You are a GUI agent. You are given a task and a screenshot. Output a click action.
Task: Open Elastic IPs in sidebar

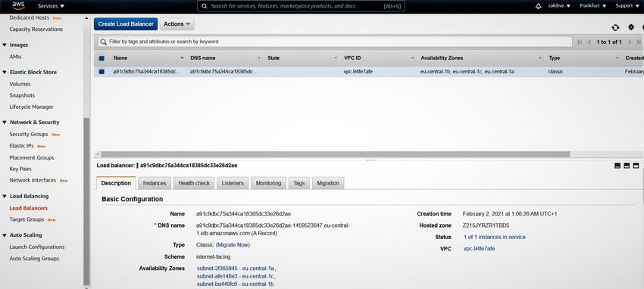click(x=21, y=146)
